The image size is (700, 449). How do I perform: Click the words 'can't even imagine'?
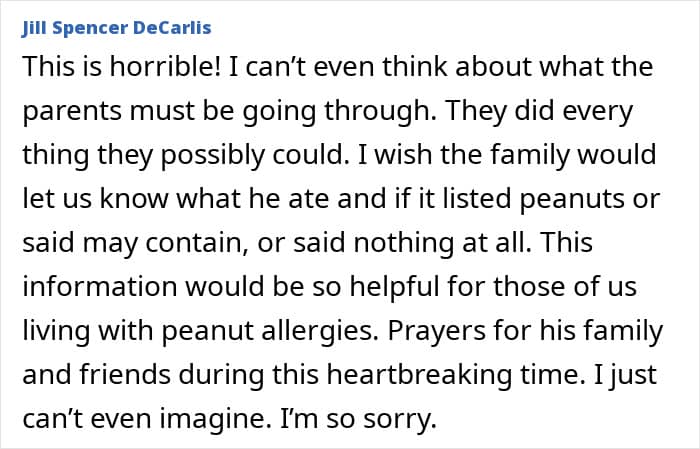pos(147,419)
